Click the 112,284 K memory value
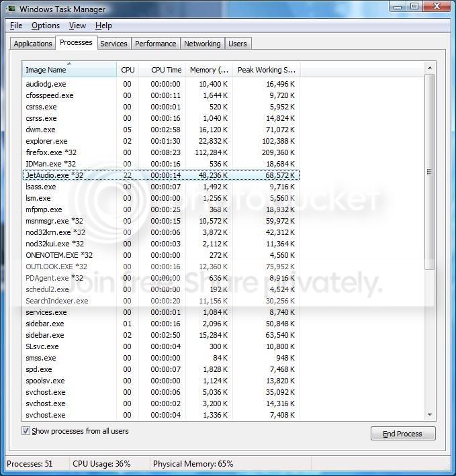The height and width of the screenshot is (476, 456). 212,152
